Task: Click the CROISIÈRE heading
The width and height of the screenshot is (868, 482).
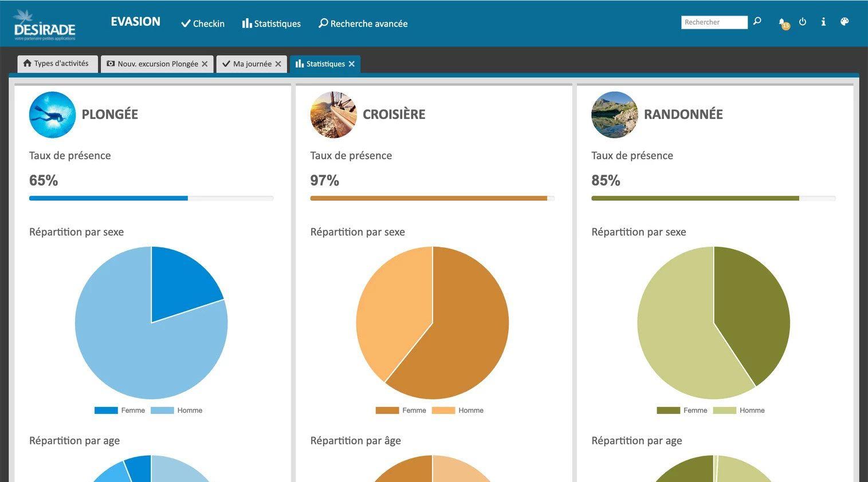Action: pos(394,114)
